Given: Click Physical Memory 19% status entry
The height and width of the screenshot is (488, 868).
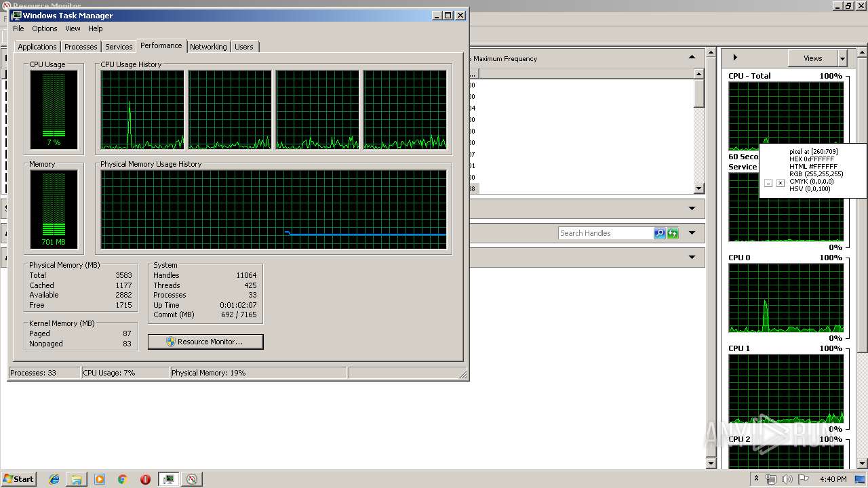Looking at the screenshot, I should tap(258, 373).
